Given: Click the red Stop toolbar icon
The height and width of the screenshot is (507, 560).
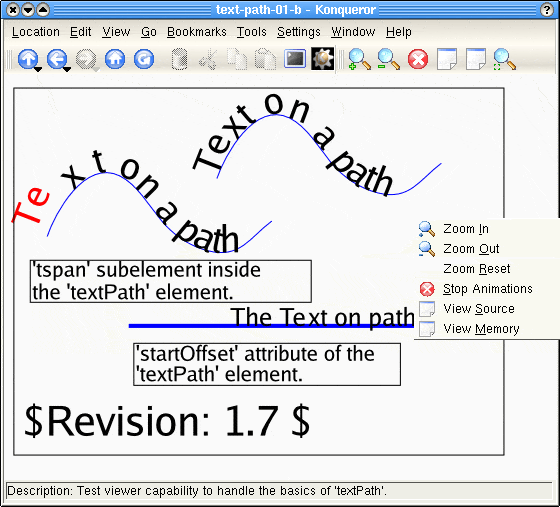Looking at the screenshot, I should click(x=418, y=59).
